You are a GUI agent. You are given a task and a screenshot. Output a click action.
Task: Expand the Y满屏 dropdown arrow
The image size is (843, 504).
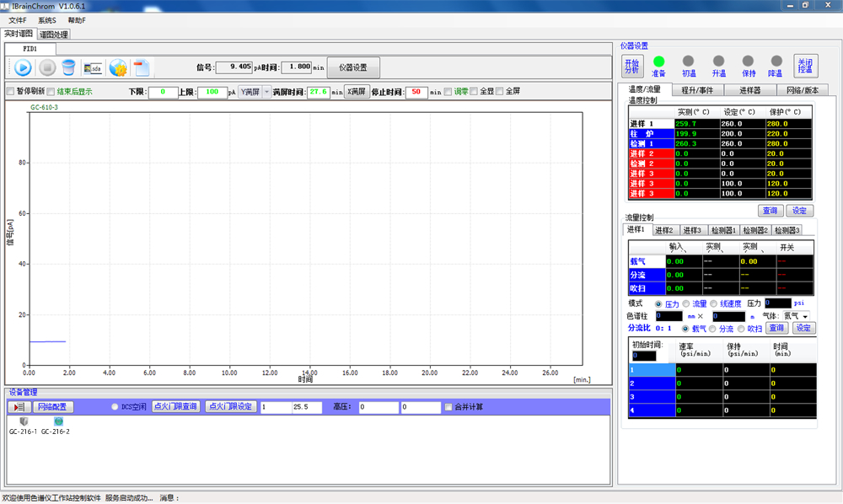[x=266, y=92]
